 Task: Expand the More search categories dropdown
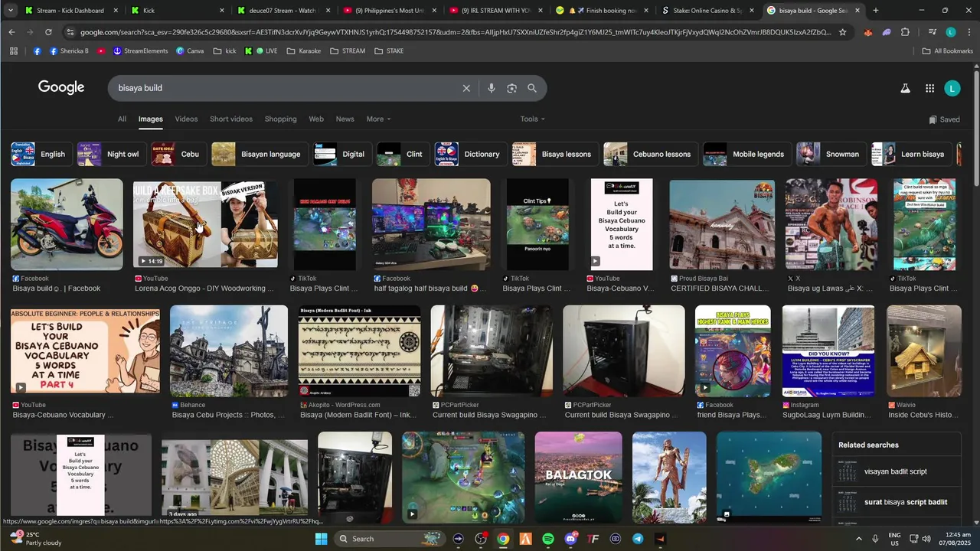tap(378, 119)
